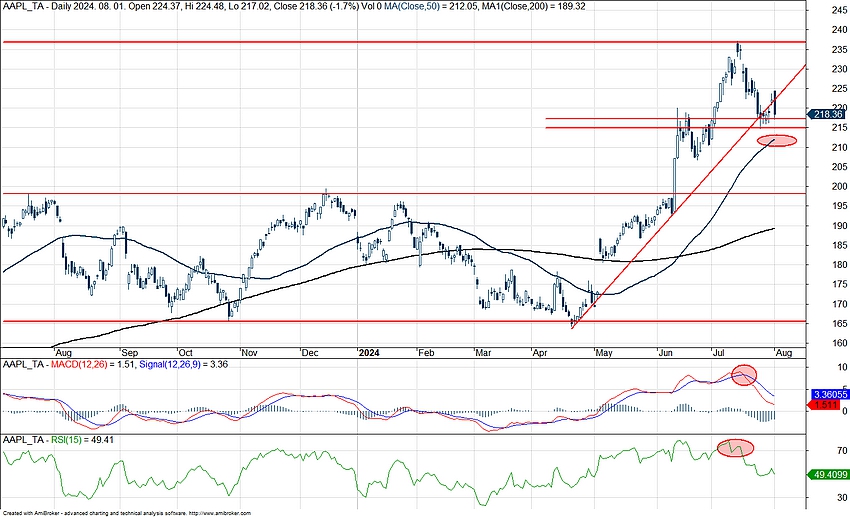Click the 30 level on RSI axis
This screenshot has width=850, height=517.
(842, 497)
